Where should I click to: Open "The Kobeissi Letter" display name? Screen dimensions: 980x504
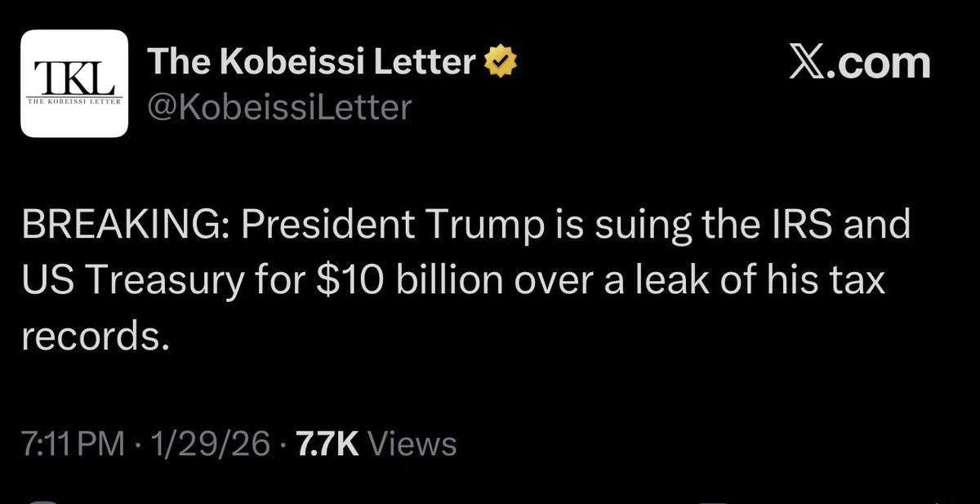point(310,62)
